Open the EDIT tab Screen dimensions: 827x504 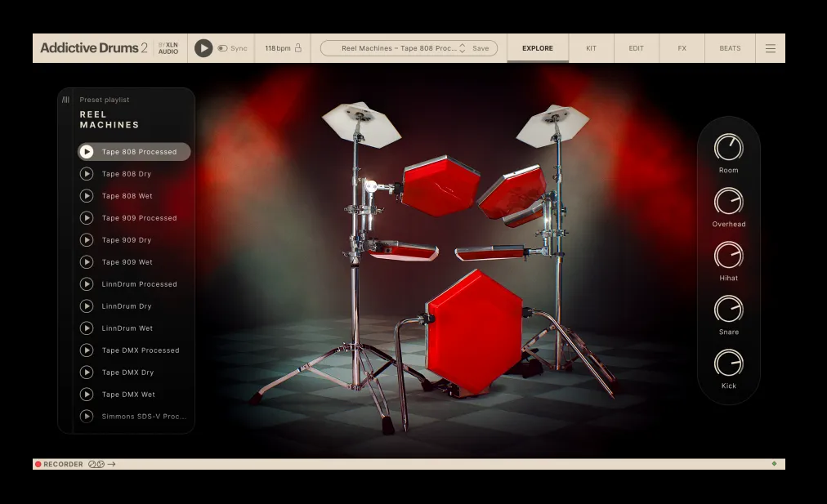(x=636, y=48)
